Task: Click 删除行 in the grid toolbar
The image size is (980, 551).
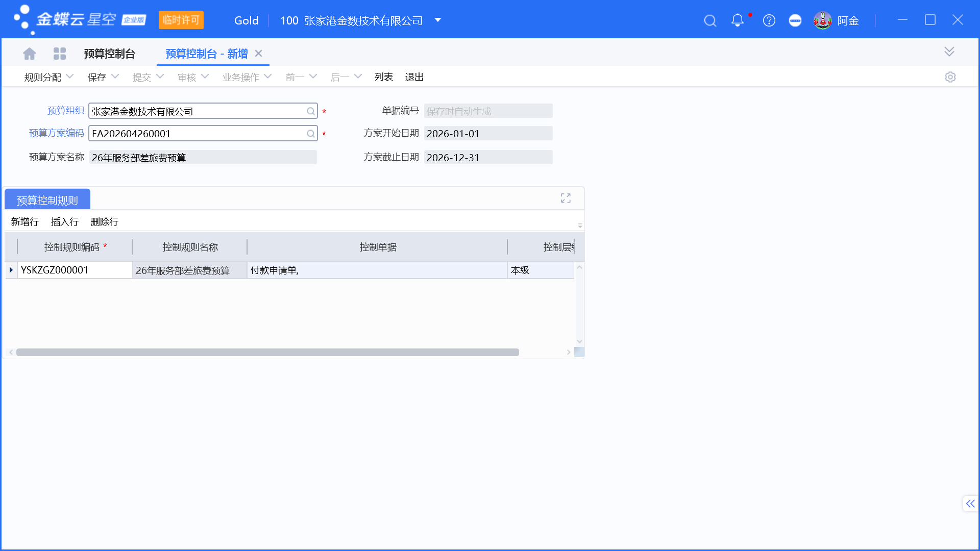Action: (x=105, y=222)
